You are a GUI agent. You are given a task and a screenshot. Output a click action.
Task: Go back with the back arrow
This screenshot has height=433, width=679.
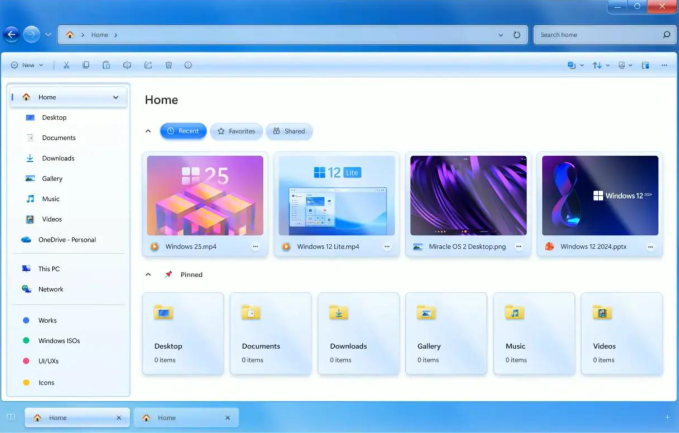click(x=12, y=34)
